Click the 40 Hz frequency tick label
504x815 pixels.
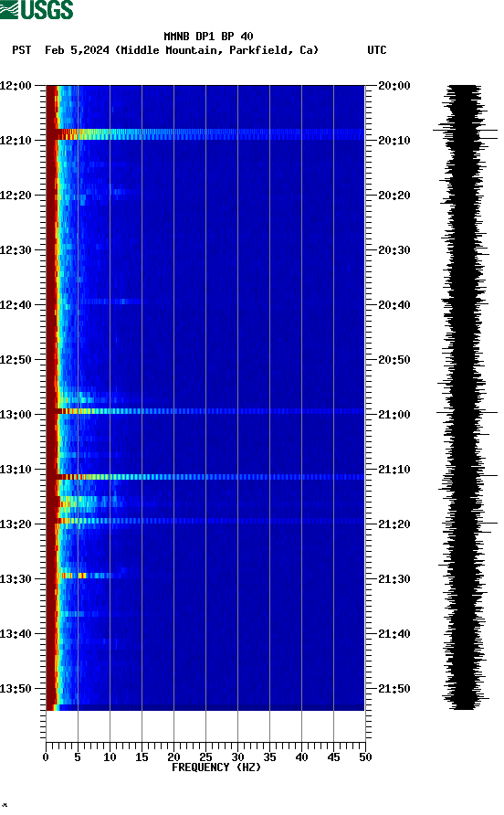pos(301,757)
